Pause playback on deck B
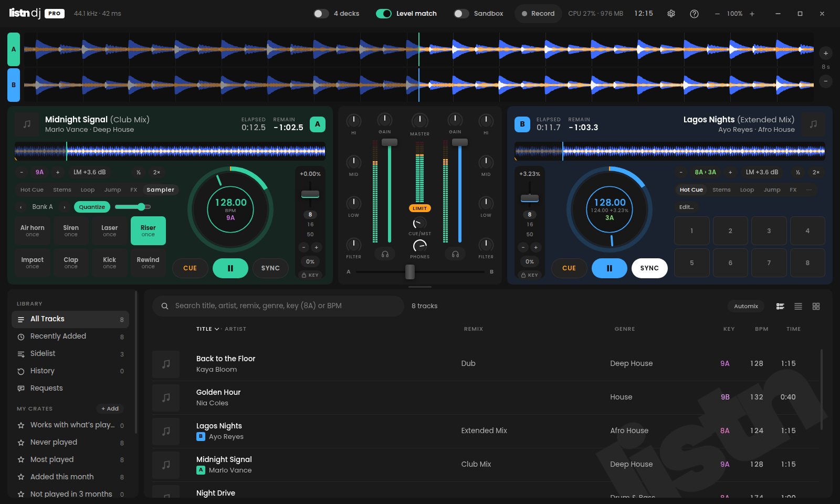 point(609,268)
